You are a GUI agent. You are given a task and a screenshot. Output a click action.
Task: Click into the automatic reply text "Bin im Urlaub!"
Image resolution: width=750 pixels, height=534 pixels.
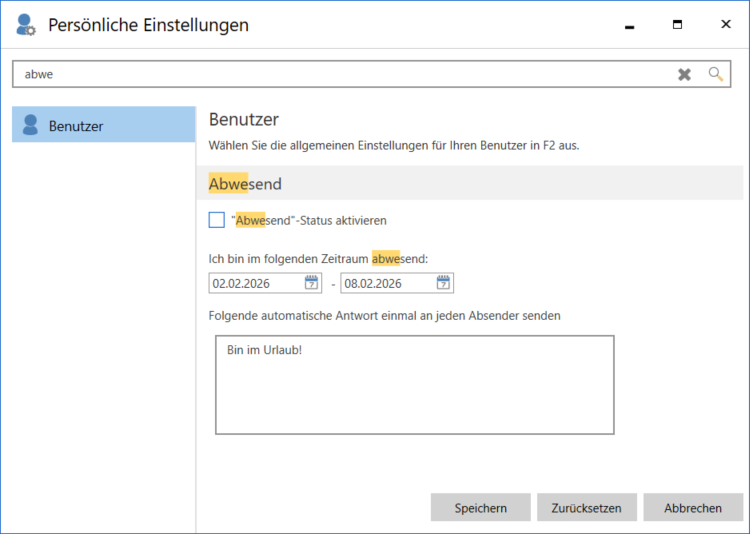coord(265,350)
